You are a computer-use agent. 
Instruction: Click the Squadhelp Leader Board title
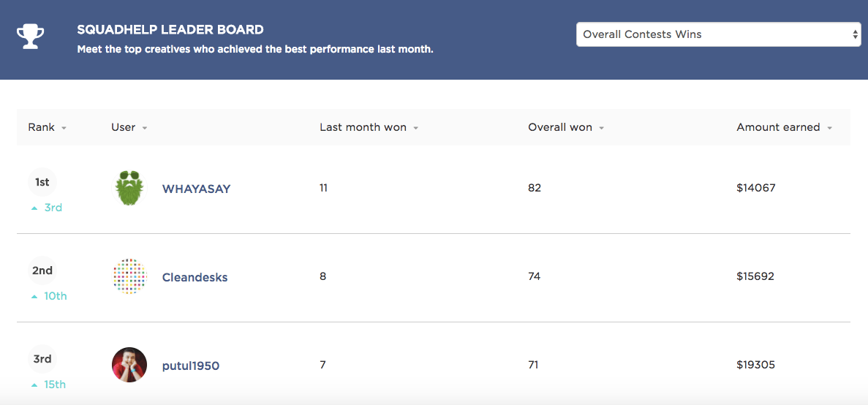point(170,29)
